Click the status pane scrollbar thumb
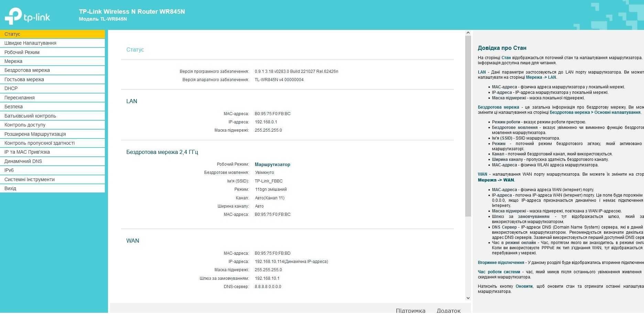 pos(468,126)
